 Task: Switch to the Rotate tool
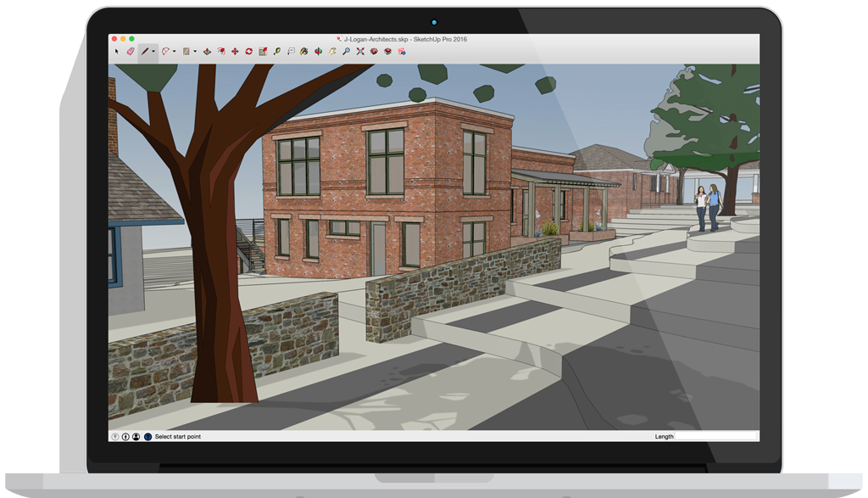click(248, 52)
